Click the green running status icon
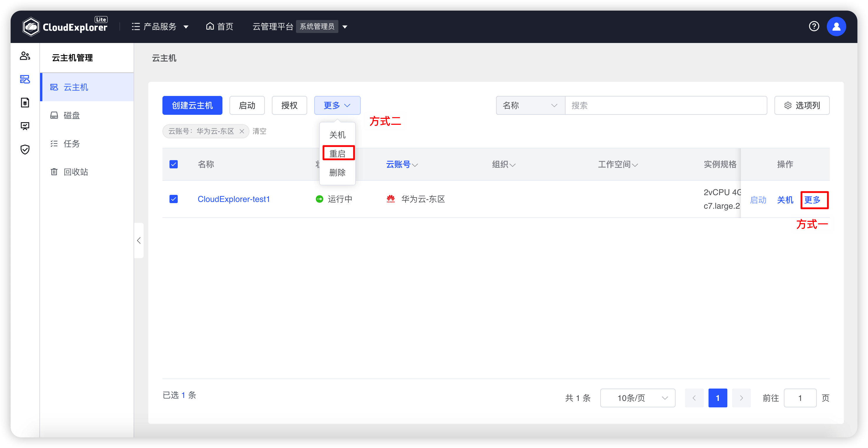The width and height of the screenshot is (868, 448). [319, 199]
